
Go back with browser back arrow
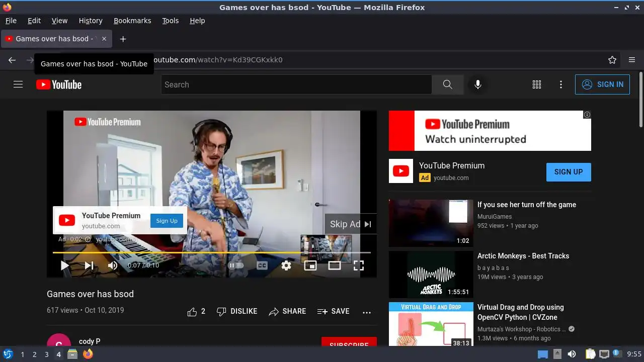(x=12, y=60)
